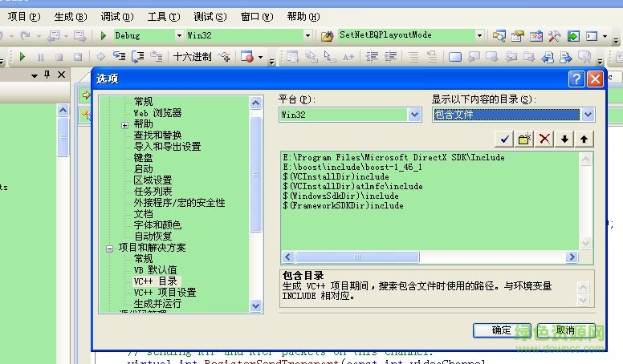Click the 确定 button

503,330
